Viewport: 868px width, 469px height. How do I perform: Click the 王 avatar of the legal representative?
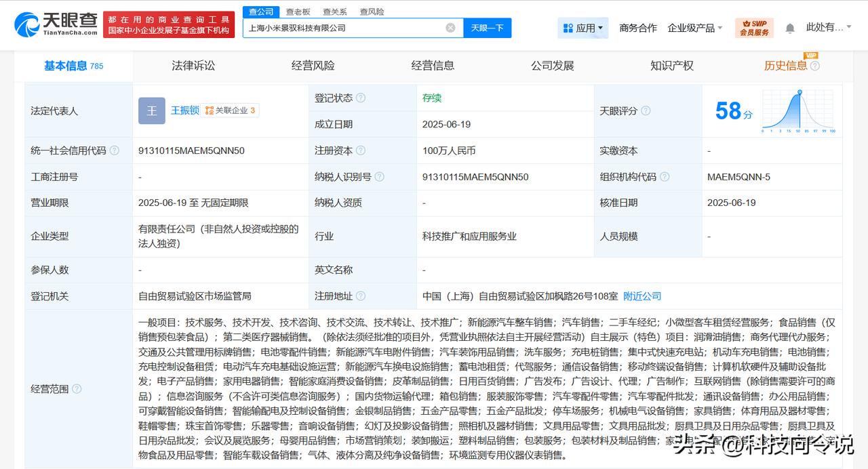pyautogui.click(x=152, y=110)
